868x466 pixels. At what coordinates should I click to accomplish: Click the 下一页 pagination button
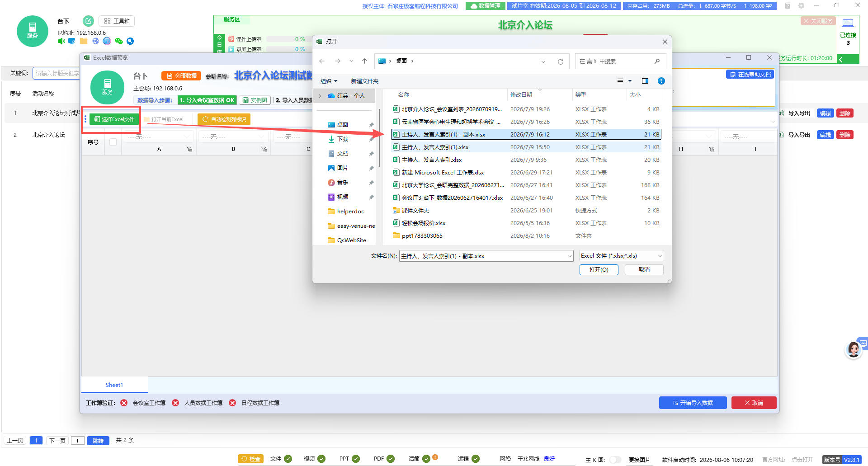57,441
